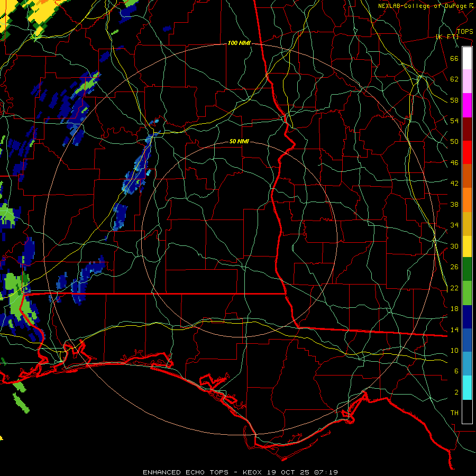Select the light green legend swatch

[467, 293]
